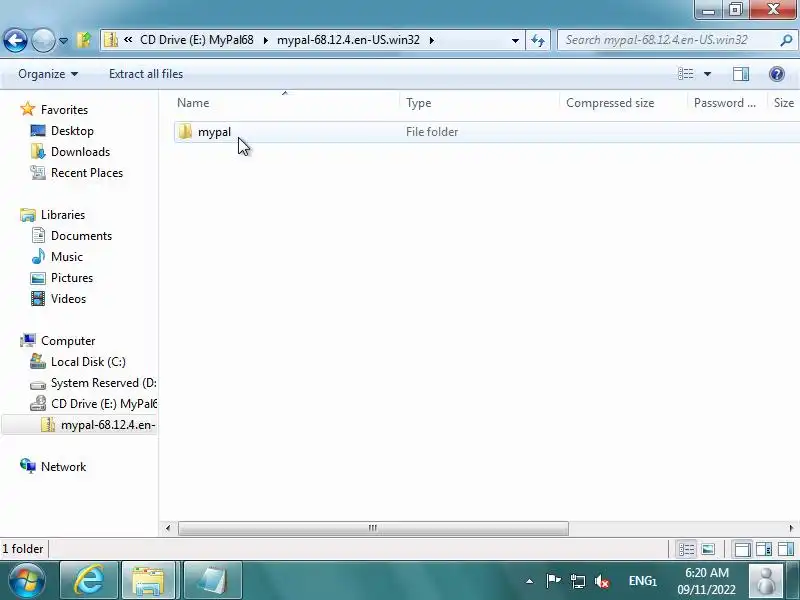This screenshot has height=600, width=800.
Task: Sort by the Name column header
Action: 286,103
